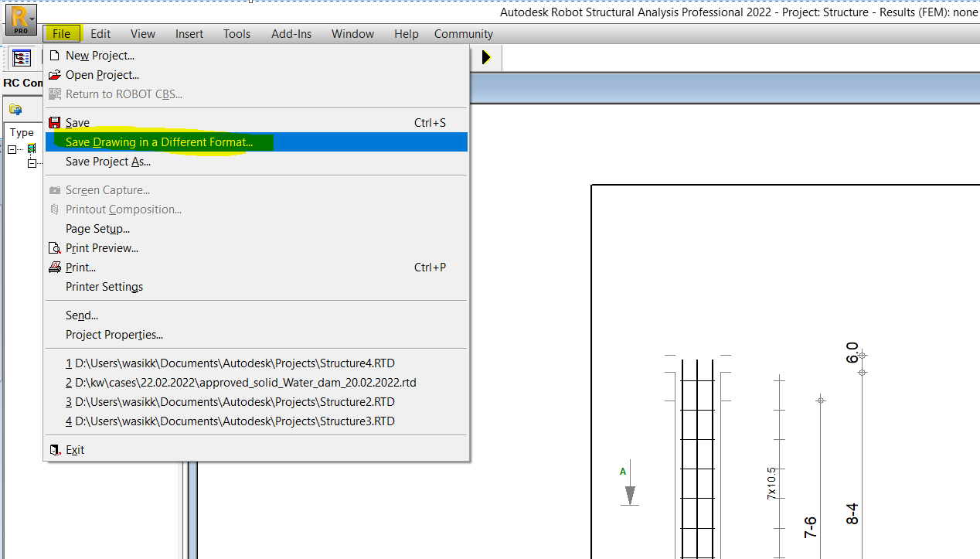Image resolution: width=980 pixels, height=559 pixels.
Task: Open the Add-Ins menu
Action: [x=291, y=33]
